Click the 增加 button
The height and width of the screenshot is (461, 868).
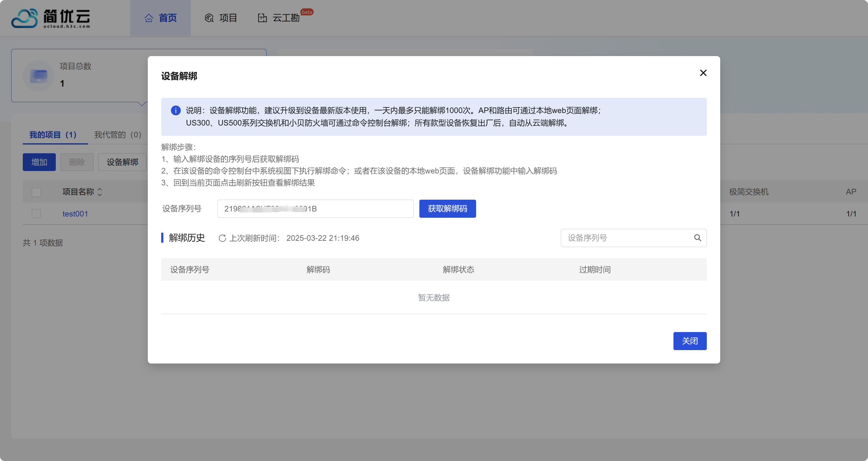(x=39, y=162)
